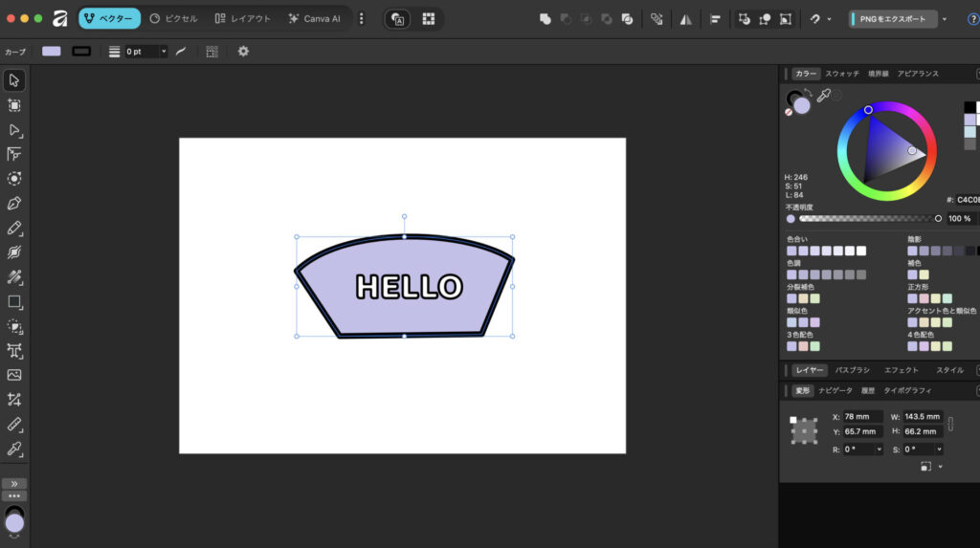Choose the Pencil tool
Viewport: 980px width, 548px height.
coord(14,228)
